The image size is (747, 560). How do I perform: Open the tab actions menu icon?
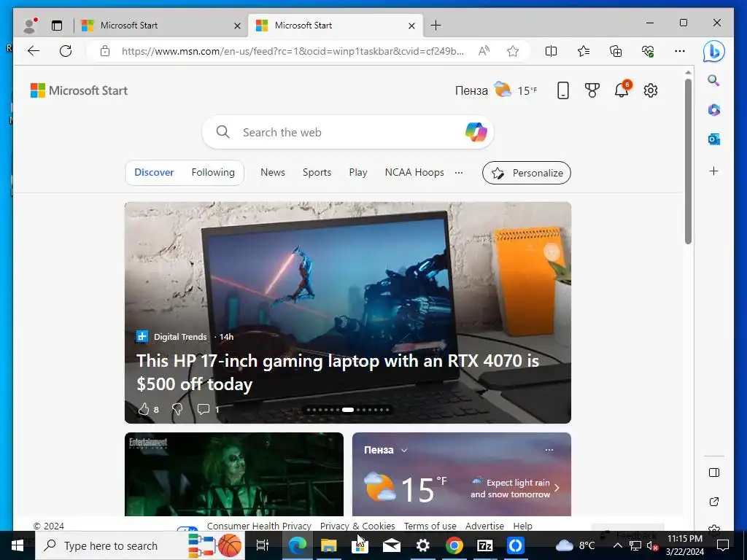57,26
